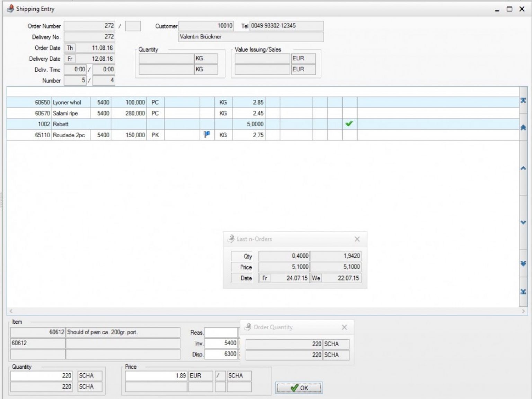Click the Disp. 6300 field

pyautogui.click(x=221, y=354)
